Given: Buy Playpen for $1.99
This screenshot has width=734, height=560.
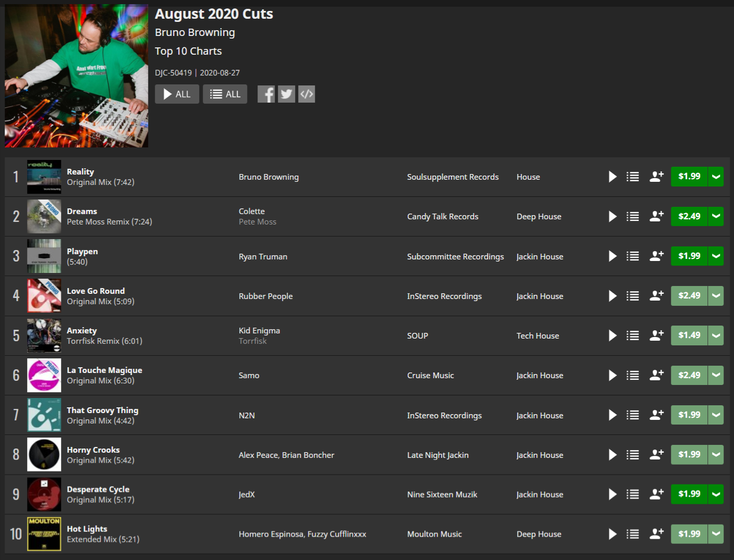Looking at the screenshot, I should point(689,256).
